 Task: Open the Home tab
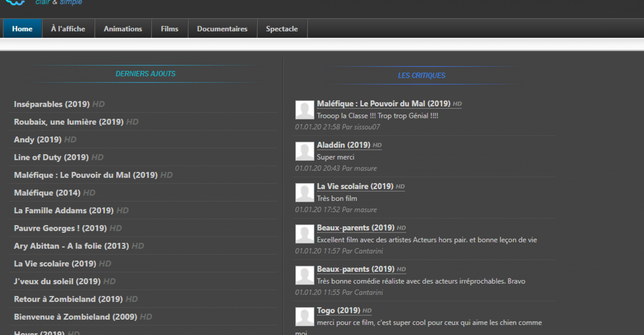22,29
